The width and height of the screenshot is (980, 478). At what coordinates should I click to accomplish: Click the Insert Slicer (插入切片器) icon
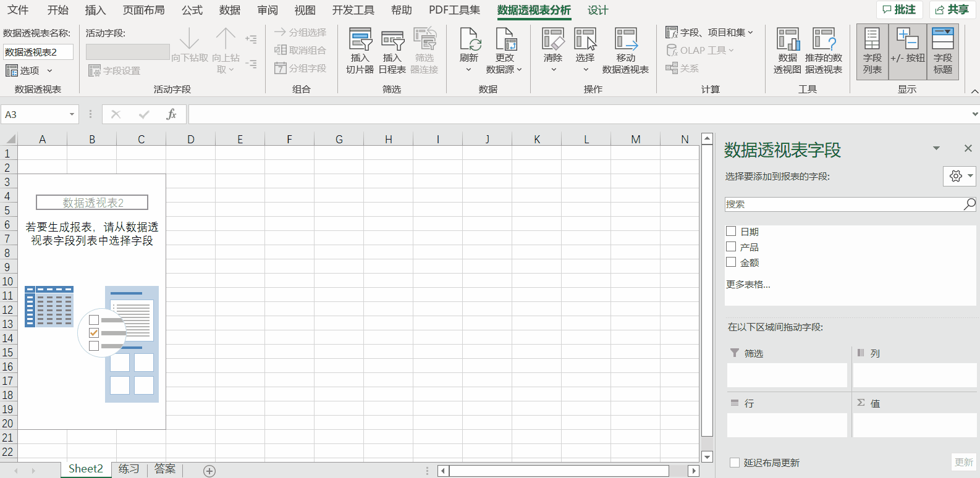(360, 40)
